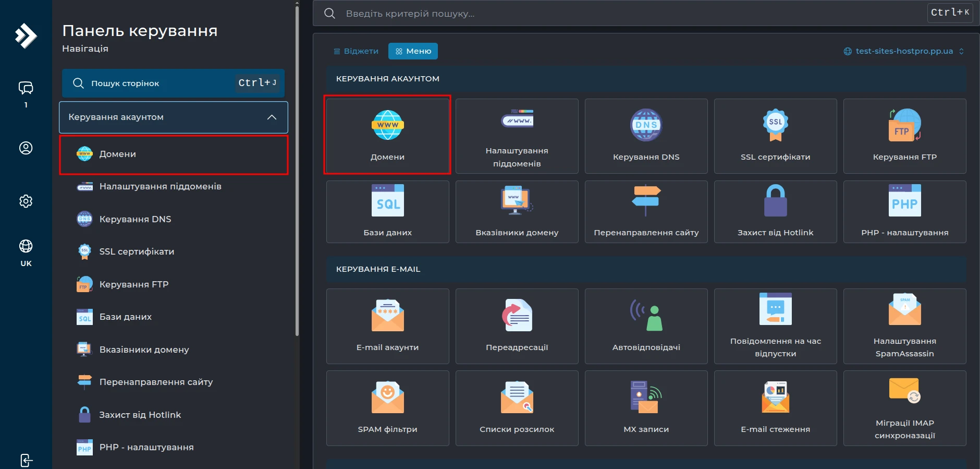980x469 pixels.
Task: Focus the Введіть критерій пошуку search box
Action: [x=646, y=13]
